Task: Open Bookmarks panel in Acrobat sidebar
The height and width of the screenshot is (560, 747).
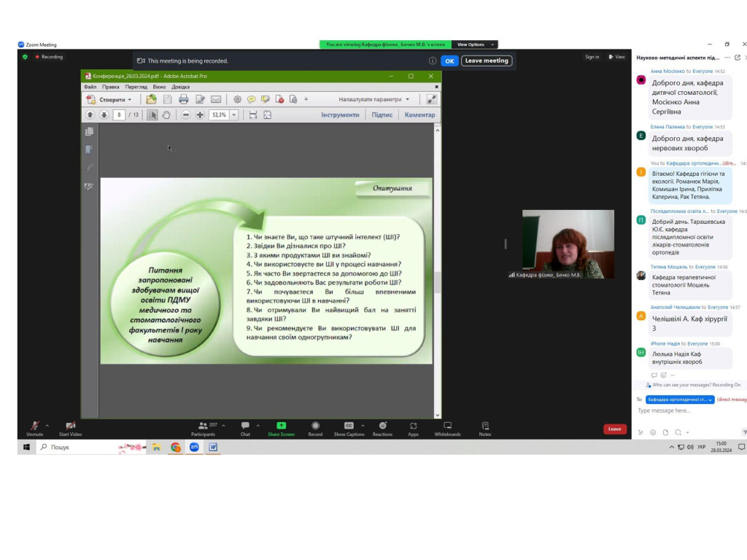Action: (x=89, y=150)
